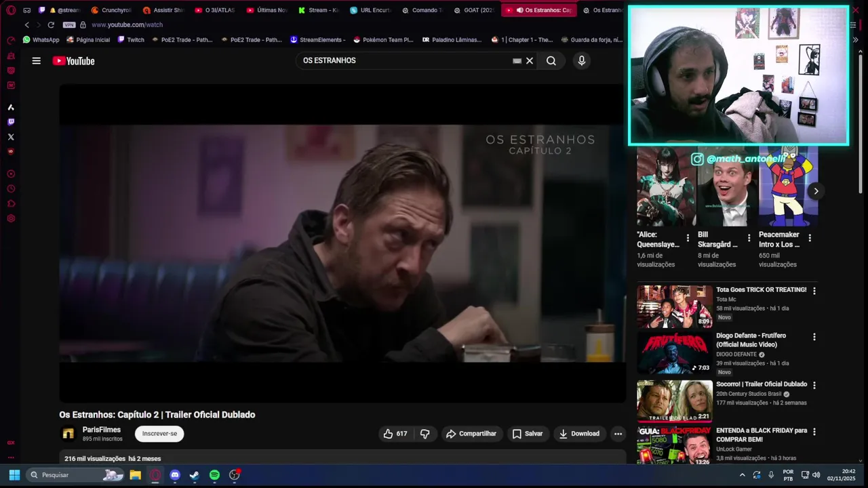Open options for Alice: Queenslayer short
The height and width of the screenshot is (488, 868).
click(688, 238)
